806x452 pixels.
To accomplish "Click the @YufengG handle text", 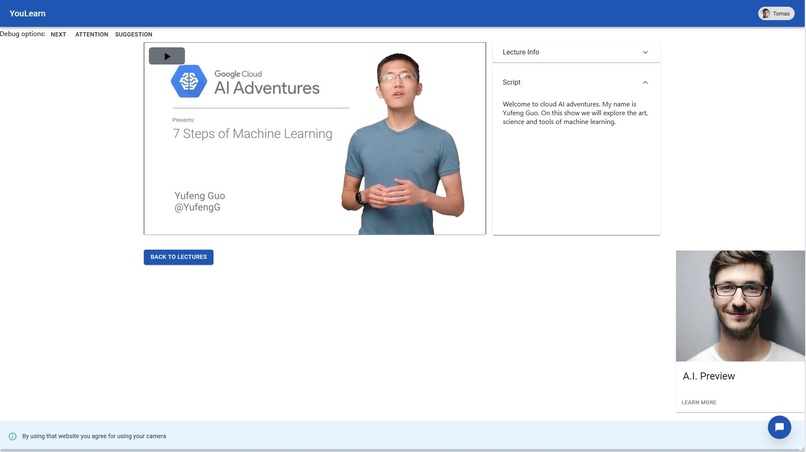I will pos(197,208).
